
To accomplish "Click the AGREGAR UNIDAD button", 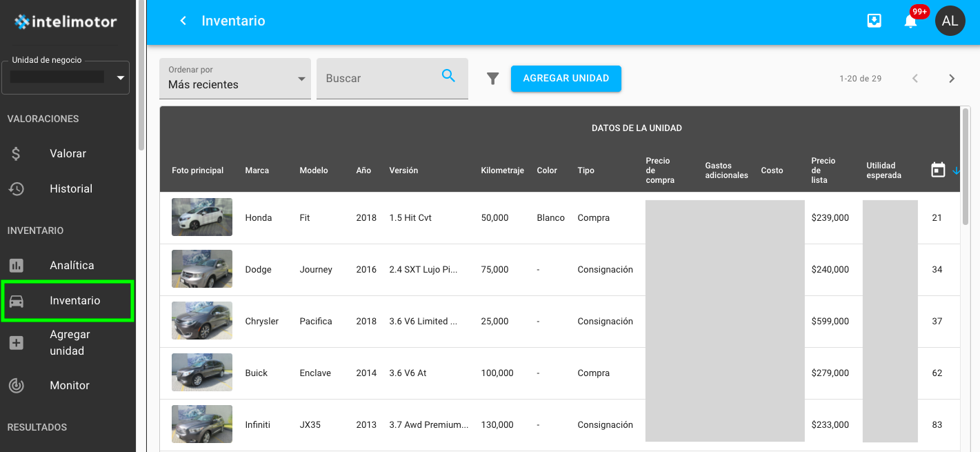I will (566, 79).
